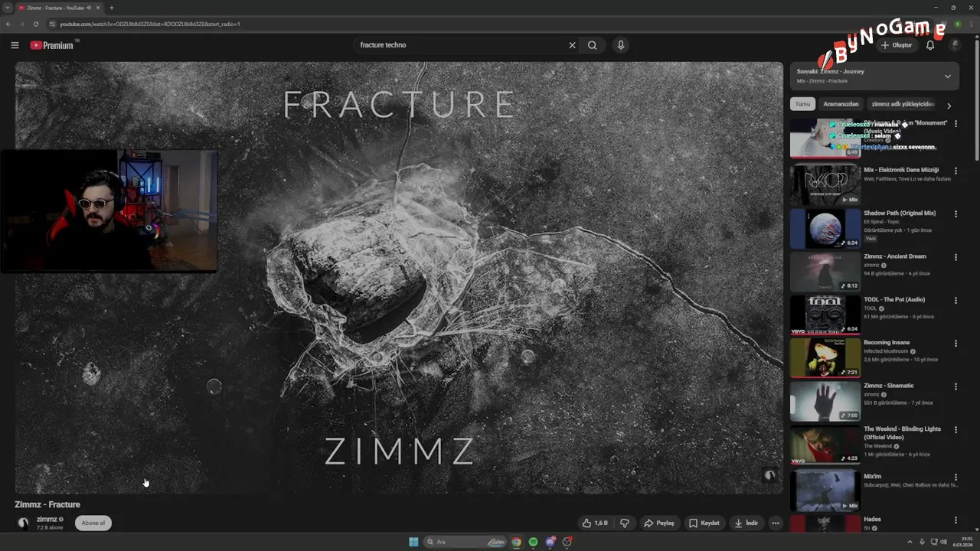980x551 pixels.
Task: Open the tab search dropdown arrow
Action: [x=8, y=8]
